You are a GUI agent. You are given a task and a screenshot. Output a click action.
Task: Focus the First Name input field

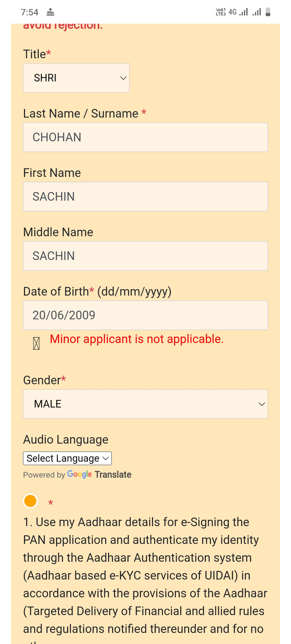[145, 197]
